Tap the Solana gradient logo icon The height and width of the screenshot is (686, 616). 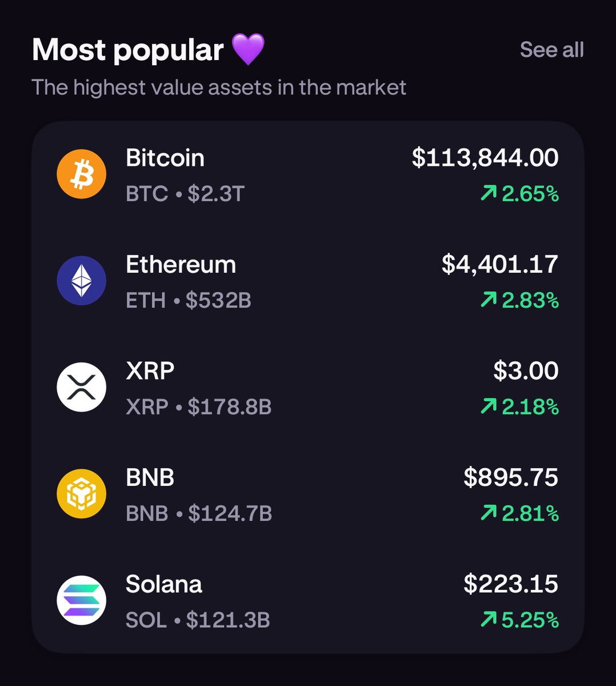pyautogui.click(x=82, y=600)
